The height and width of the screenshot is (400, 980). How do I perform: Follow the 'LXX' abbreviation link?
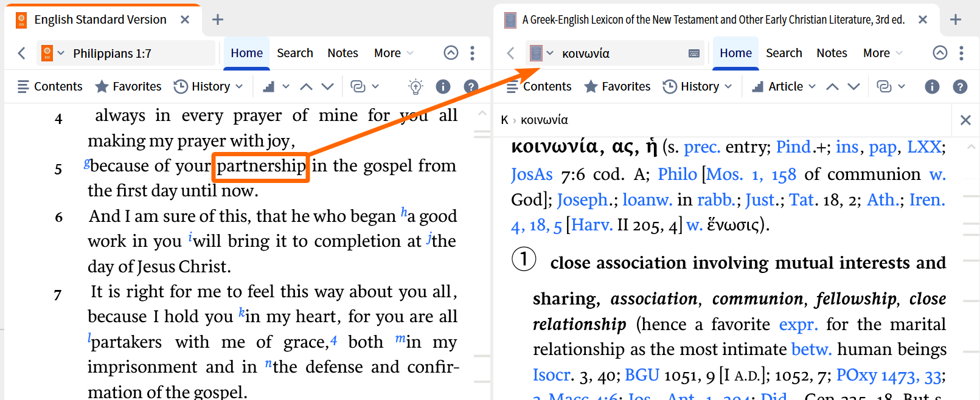click(924, 147)
